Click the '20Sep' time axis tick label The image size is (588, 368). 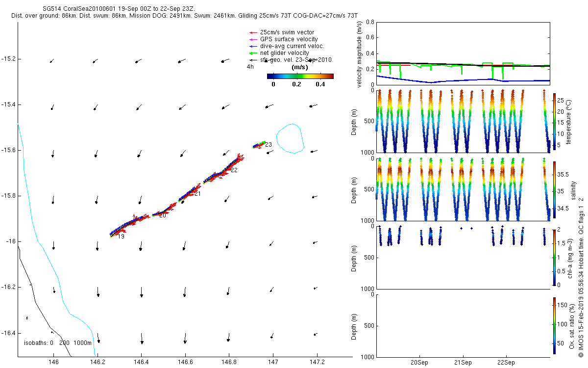pyautogui.click(x=419, y=363)
